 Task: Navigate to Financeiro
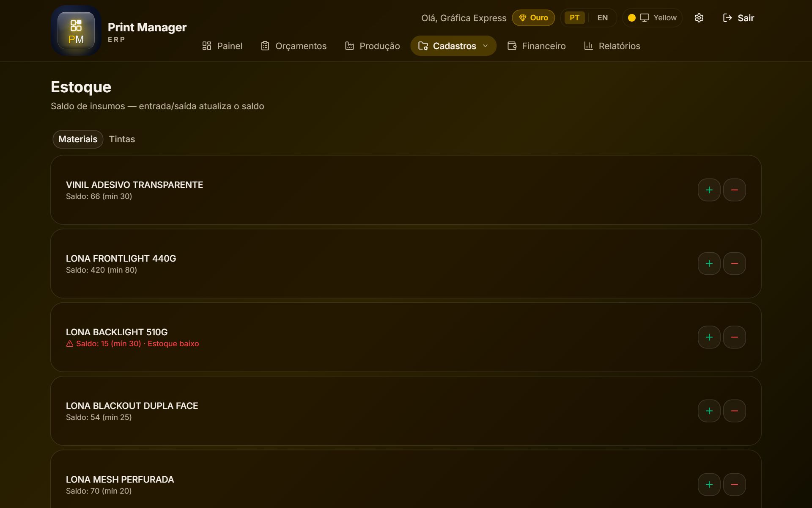click(537, 46)
